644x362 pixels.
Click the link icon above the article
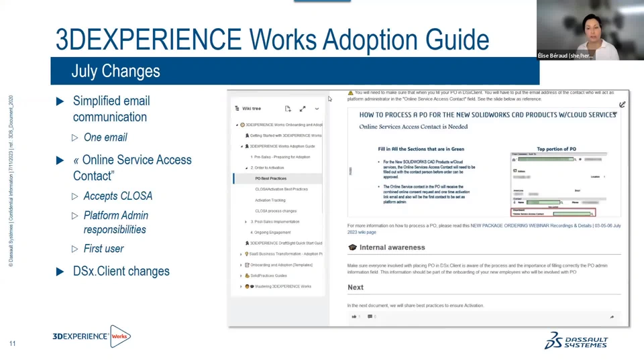pos(623,105)
